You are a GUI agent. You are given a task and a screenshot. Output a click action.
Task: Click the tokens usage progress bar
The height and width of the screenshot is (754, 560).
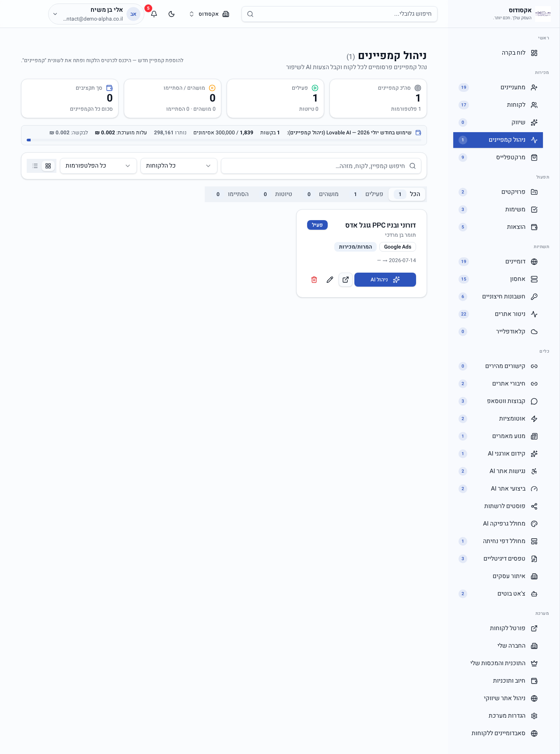point(224,140)
